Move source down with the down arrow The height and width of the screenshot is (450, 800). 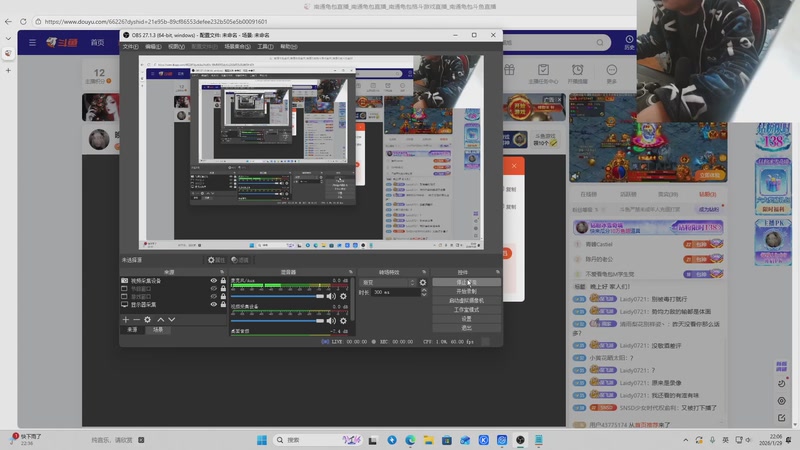click(x=172, y=319)
